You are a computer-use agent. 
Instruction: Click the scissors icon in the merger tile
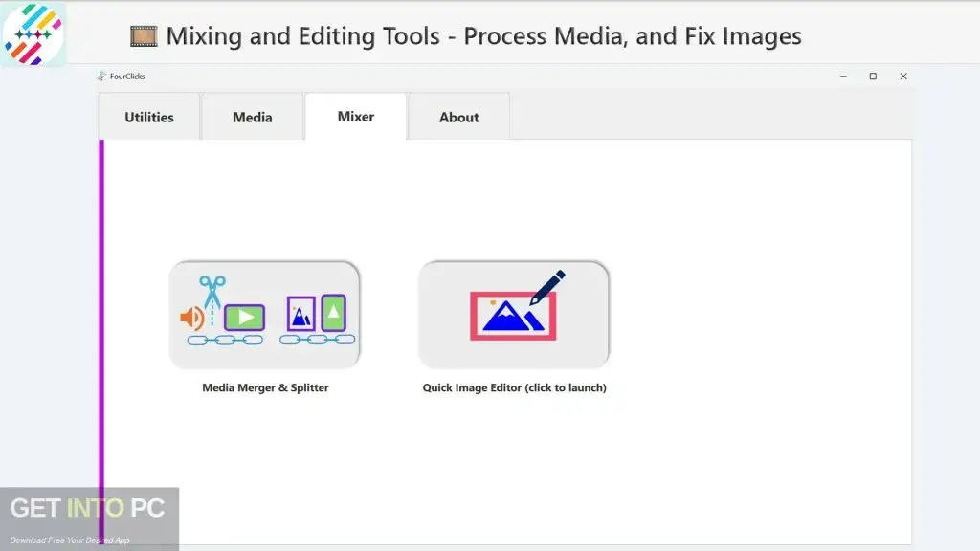pos(212,289)
